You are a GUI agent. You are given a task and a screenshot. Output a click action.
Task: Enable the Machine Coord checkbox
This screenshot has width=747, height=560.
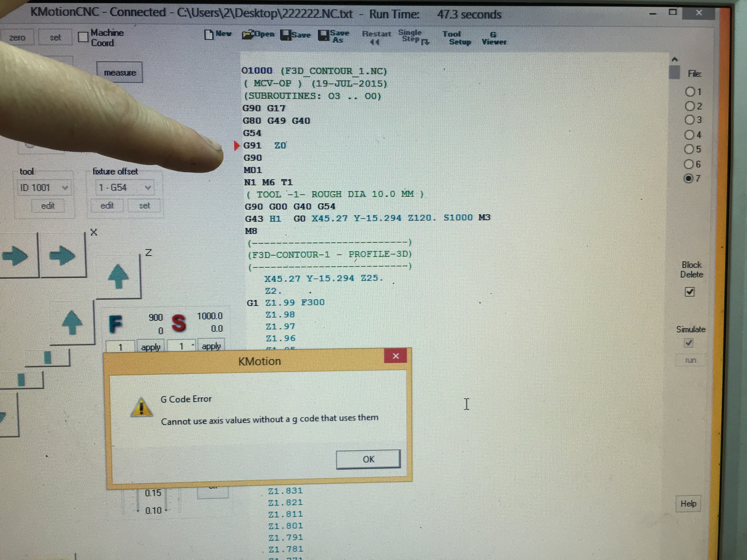(83, 37)
